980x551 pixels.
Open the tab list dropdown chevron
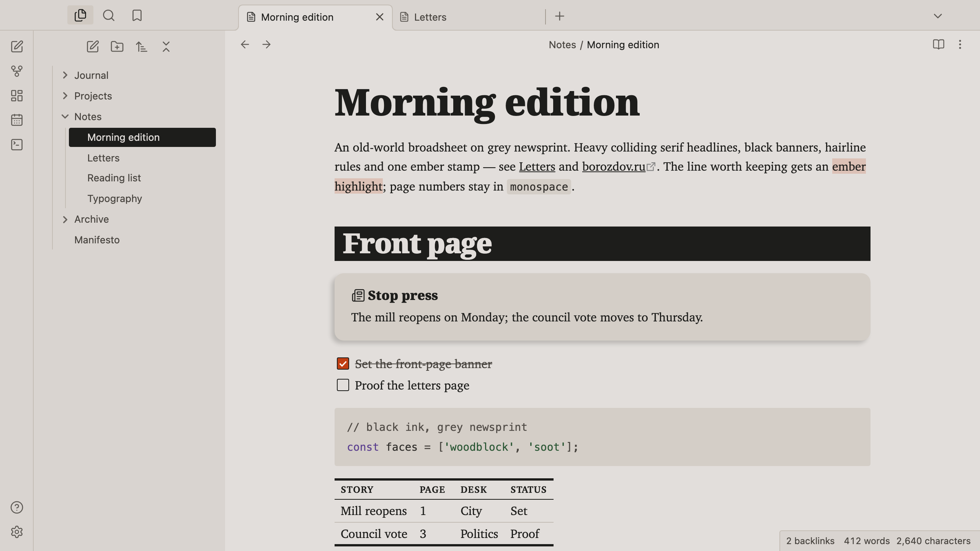tap(938, 16)
